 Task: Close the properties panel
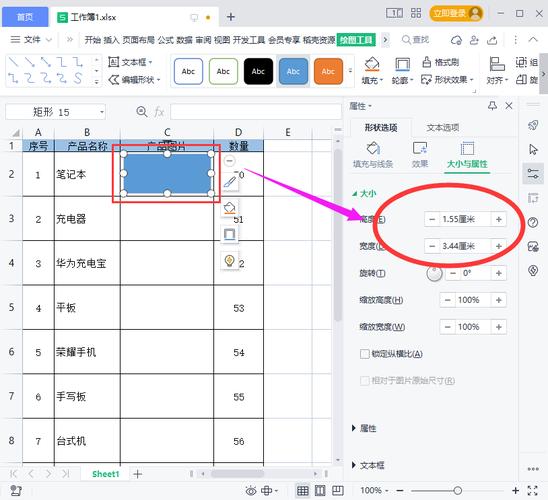(x=509, y=106)
